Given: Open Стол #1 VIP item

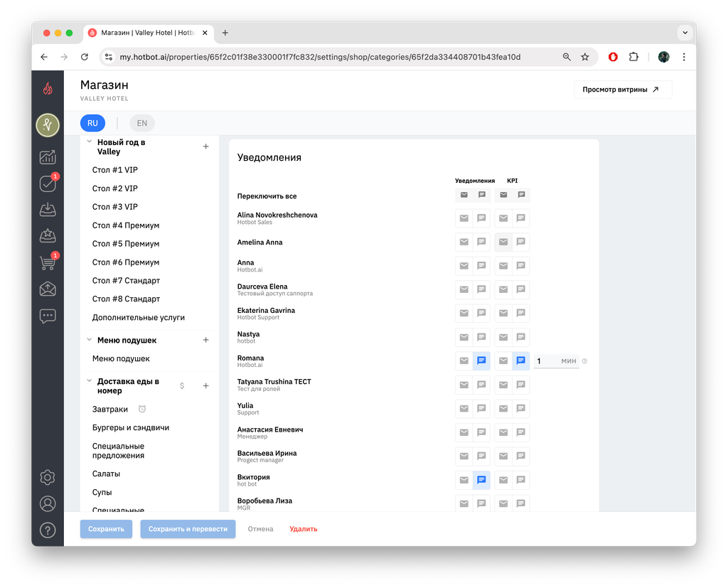Looking at the screenshot, I should (114, 170).
